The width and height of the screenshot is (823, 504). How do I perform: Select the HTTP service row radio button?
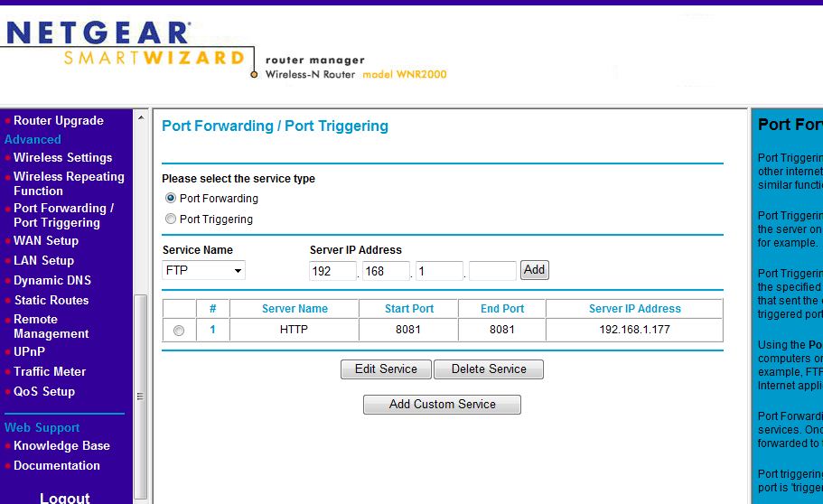coord(179,331)
